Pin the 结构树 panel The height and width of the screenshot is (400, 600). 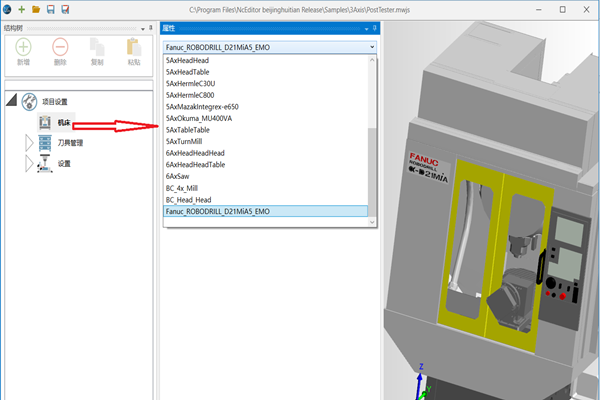[x=150, y=28]
